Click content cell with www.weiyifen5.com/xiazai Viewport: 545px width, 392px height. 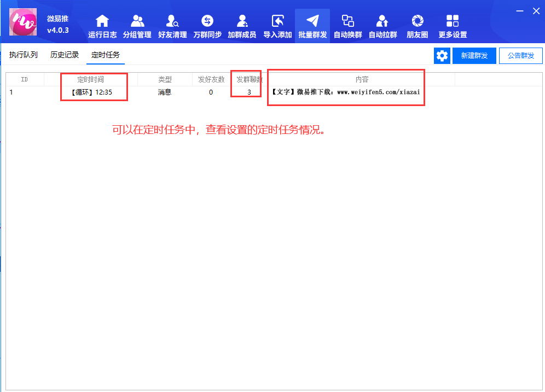pyautogui.click(x=346, y=92)
